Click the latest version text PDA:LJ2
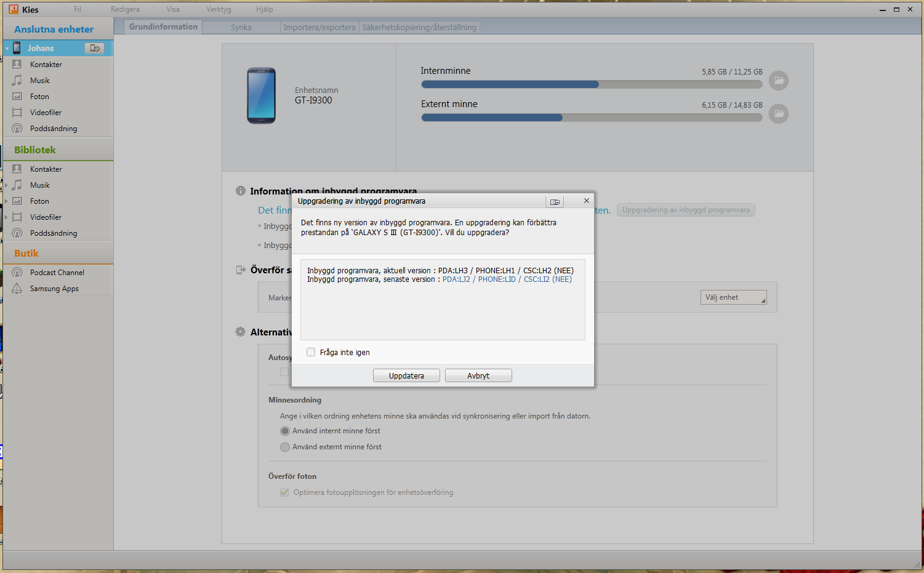 click(507, 279)
